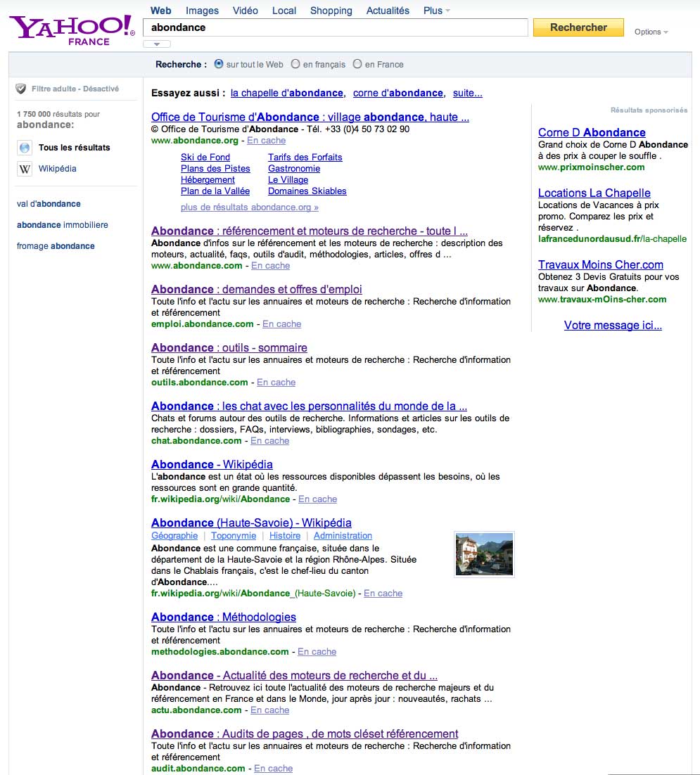700x775 pixels.
Task: Open the Toponymie section link
Action: coord(234,536)
